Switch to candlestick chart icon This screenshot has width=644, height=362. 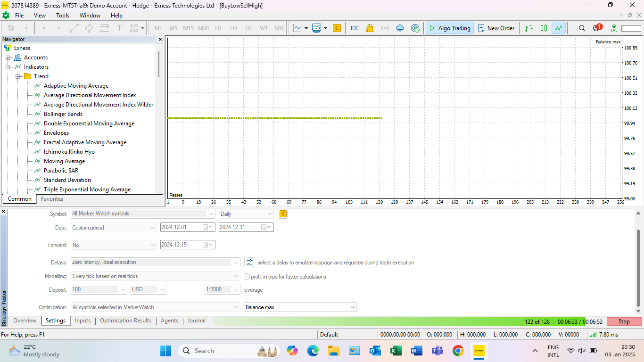tap(544, 28)
